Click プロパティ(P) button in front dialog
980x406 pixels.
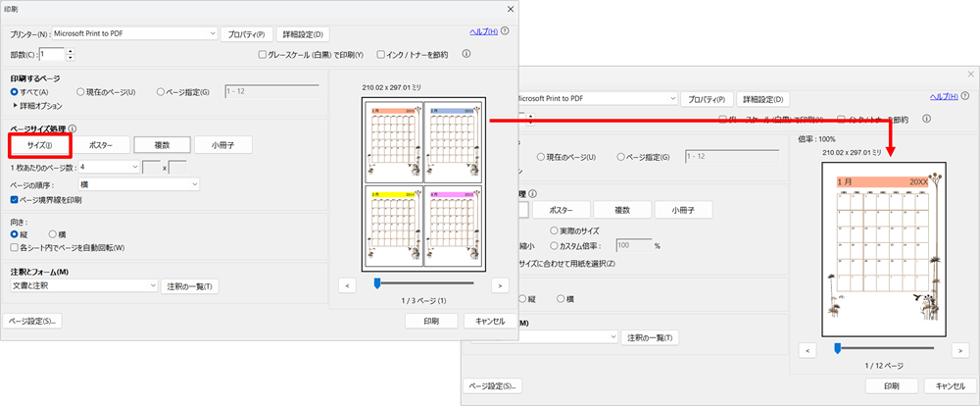point(247,33)
